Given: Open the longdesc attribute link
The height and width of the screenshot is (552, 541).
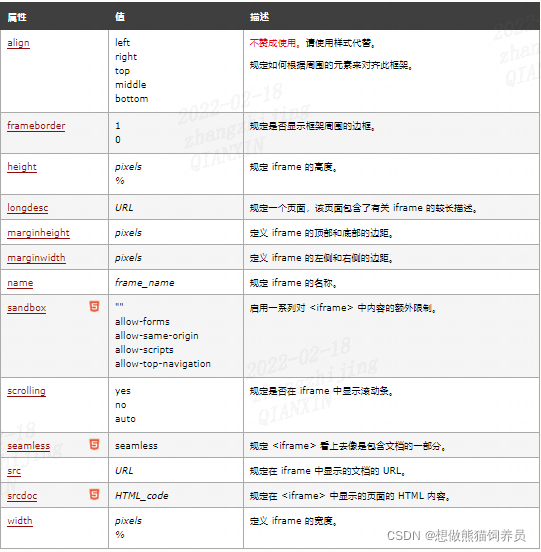Looking at the screenshot, I should pos(27,208).
